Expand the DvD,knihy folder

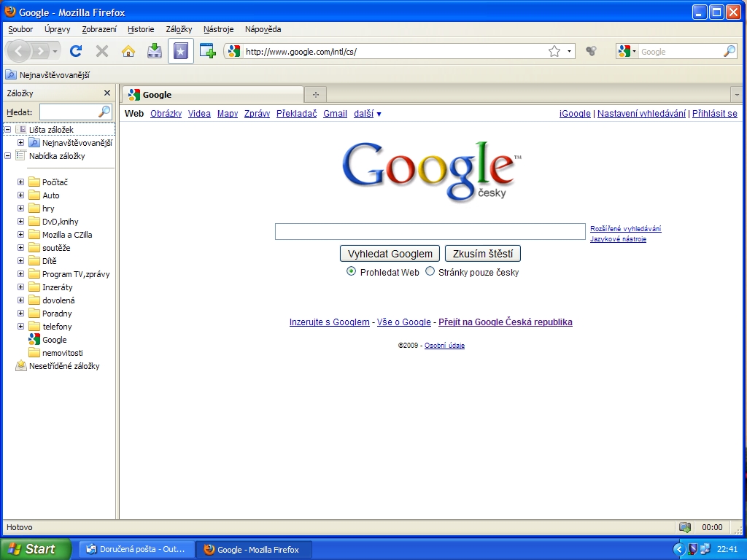click(x=20, y=222)
